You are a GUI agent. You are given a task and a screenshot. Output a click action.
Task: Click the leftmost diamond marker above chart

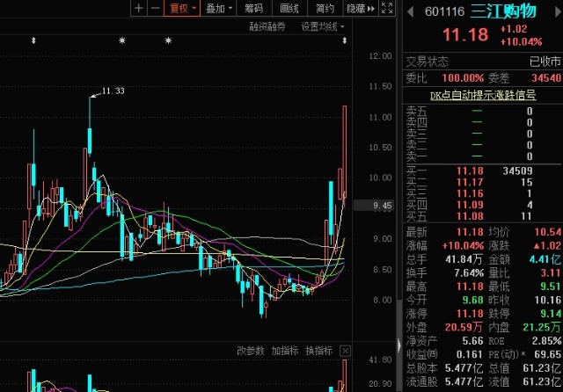click(33, 41)
